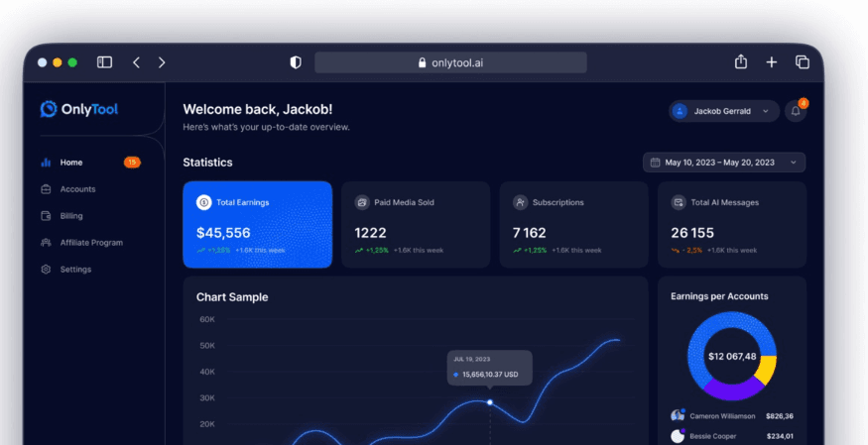
Task: Click the Chart Sample heading
Action: click(232, 297)
